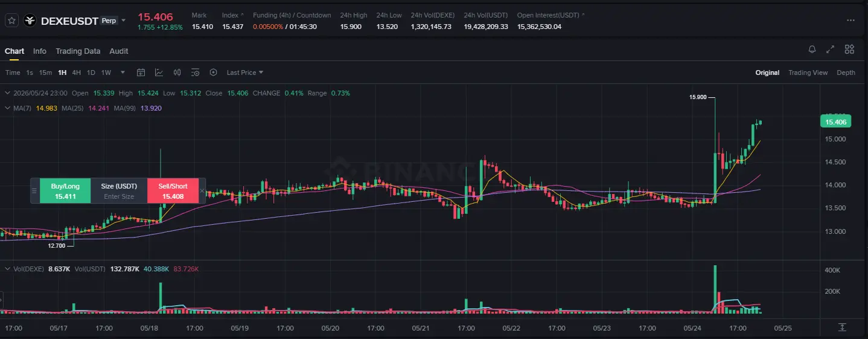Open the layout grid widgets icon
Screen dimensions: 868x339
coord(849,50)
